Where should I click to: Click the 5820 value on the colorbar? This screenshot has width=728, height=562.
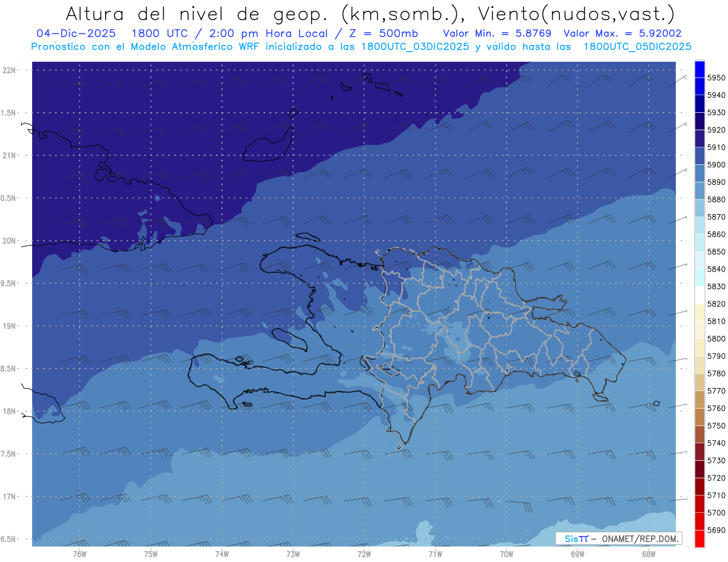(716, 304)
